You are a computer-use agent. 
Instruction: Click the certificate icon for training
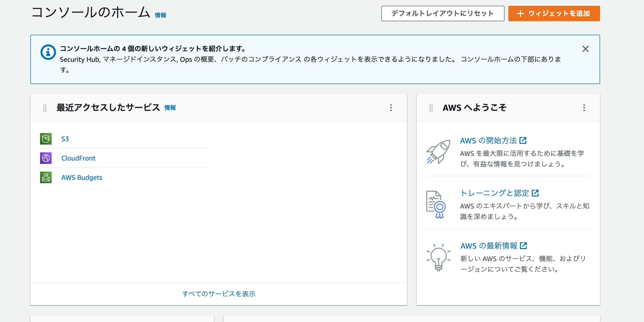click(x=436, y=204)
